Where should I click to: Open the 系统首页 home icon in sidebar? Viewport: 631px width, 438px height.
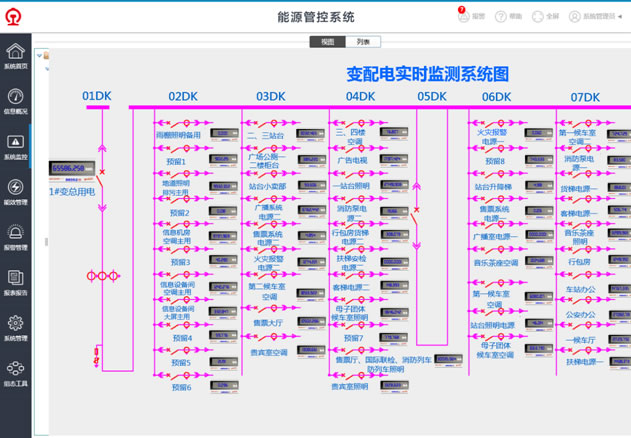tap(15, 51)
